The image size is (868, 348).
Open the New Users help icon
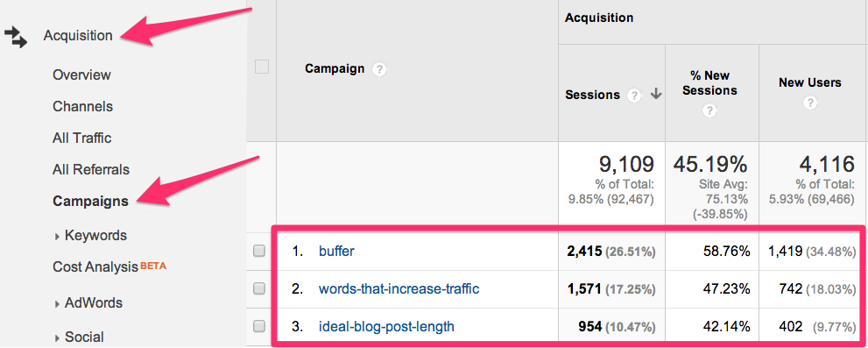click(x=810, y=103)
